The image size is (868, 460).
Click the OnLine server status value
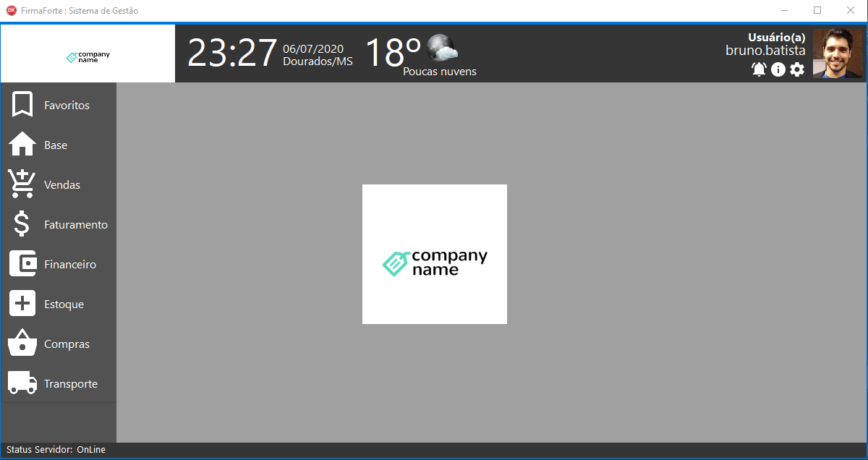coord(91,450)
